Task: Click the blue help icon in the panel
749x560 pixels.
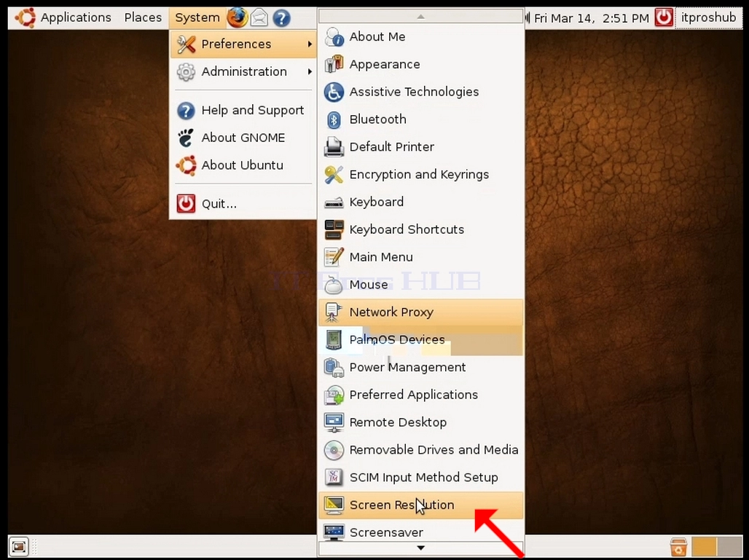Action: pyautogui.click(x=281, y=18)
